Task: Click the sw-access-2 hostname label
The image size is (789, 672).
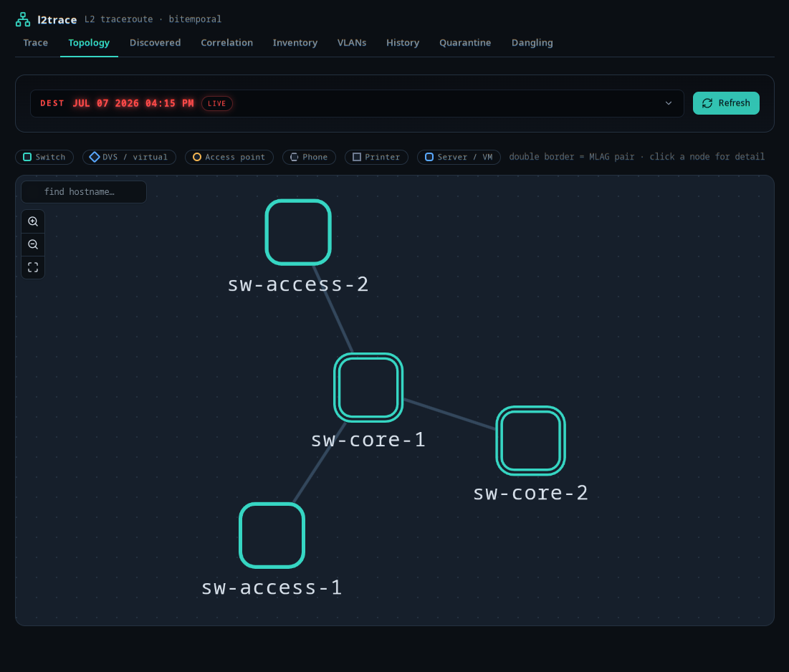Action: pyautogui.click(x=298, y=284)
